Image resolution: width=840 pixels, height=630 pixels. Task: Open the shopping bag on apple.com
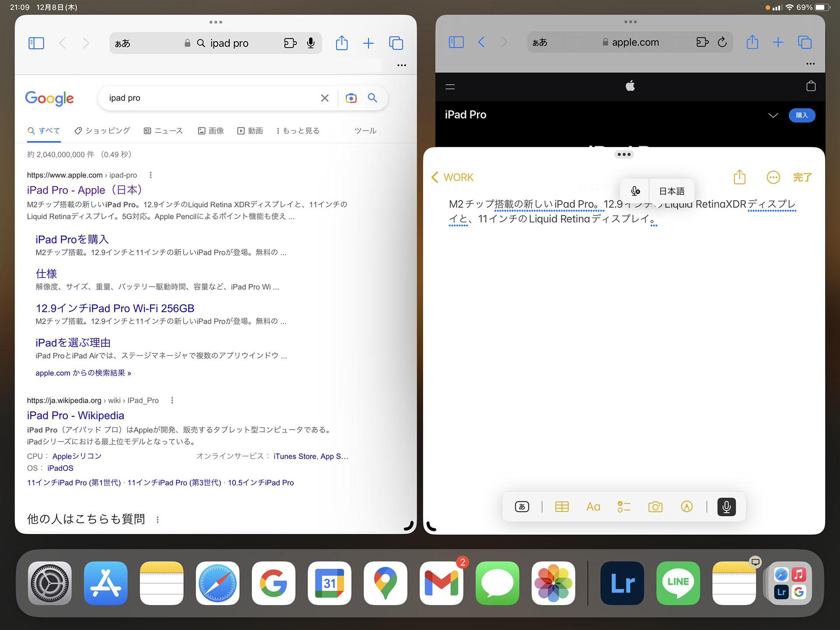(812, 87)
